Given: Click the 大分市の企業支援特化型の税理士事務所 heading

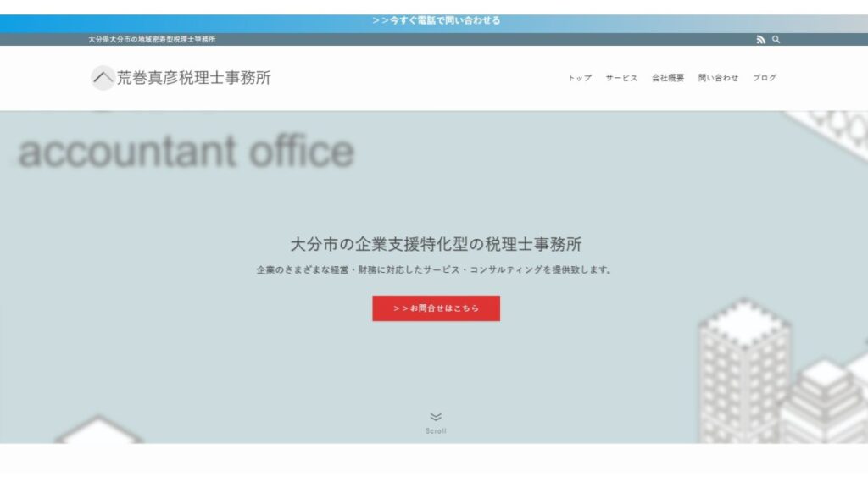Looking at the screenshot, I should [x=436, y=245].
